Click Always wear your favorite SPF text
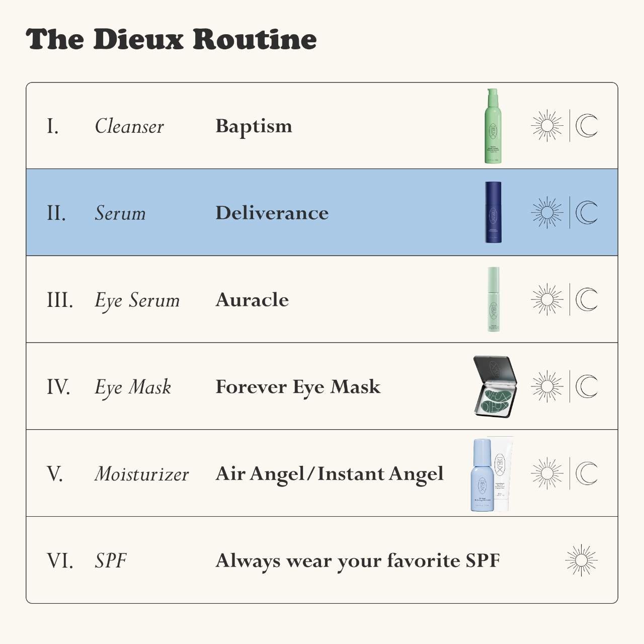The width and height of the screenshot is (644, 644). pyautogui.click(x=357, y=560)
